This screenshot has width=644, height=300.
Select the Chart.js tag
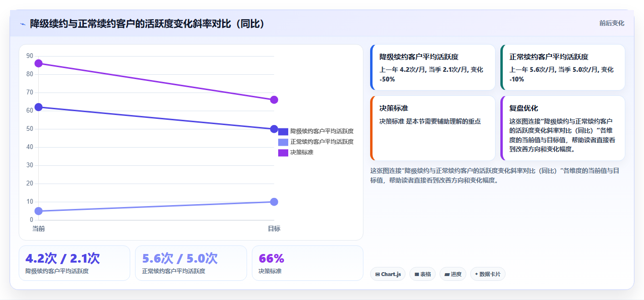tap(388, 274)
